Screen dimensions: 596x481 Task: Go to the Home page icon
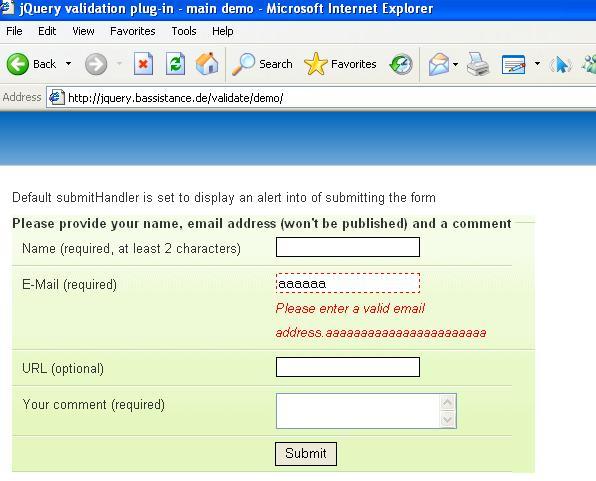(x=207, y=63)
